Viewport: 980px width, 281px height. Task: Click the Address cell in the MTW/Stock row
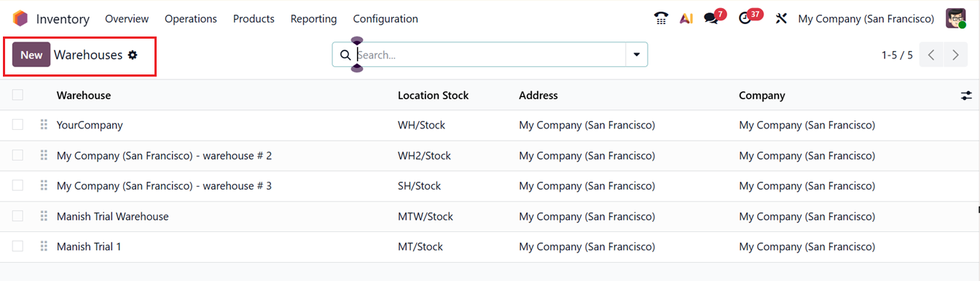587,216
